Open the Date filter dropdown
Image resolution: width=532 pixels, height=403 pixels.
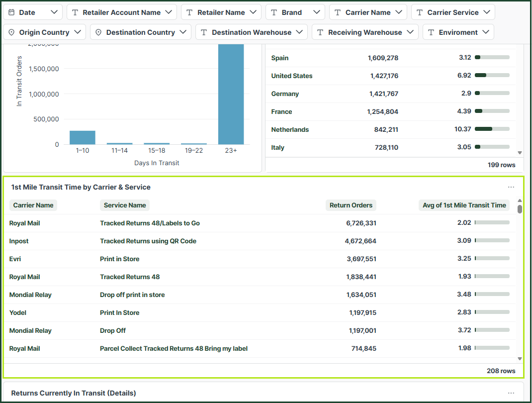(33, 12)
